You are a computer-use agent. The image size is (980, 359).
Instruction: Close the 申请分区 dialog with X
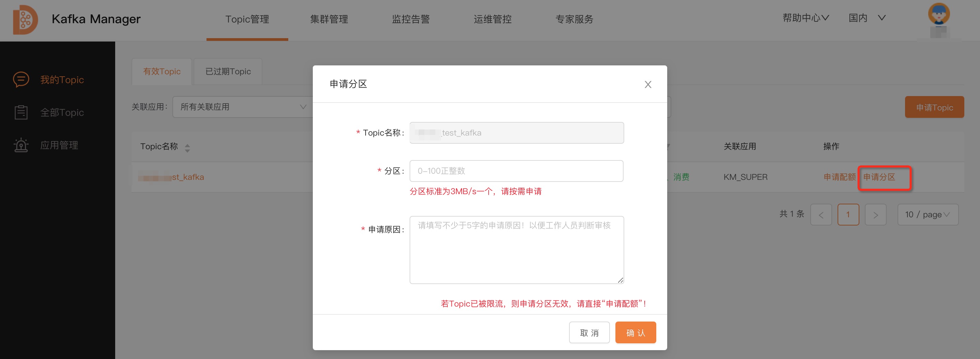pos(647,84)
